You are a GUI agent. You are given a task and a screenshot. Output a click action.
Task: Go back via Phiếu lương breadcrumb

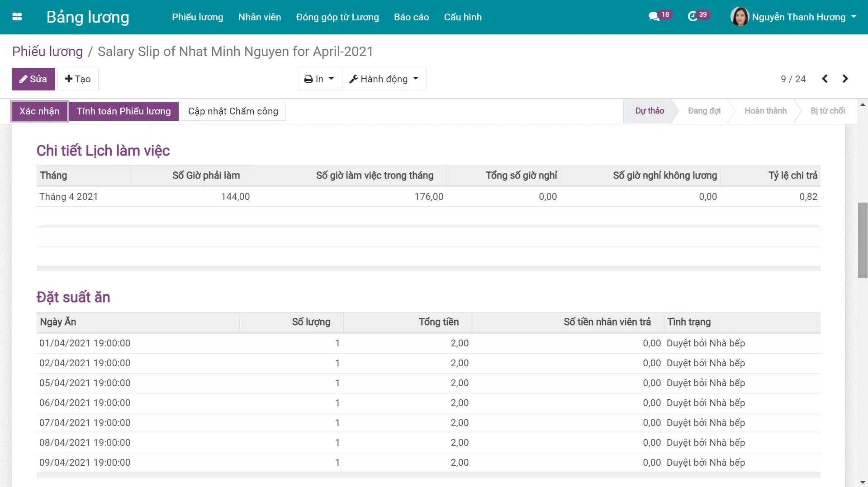pyautogui.click(x=47, y=51)
